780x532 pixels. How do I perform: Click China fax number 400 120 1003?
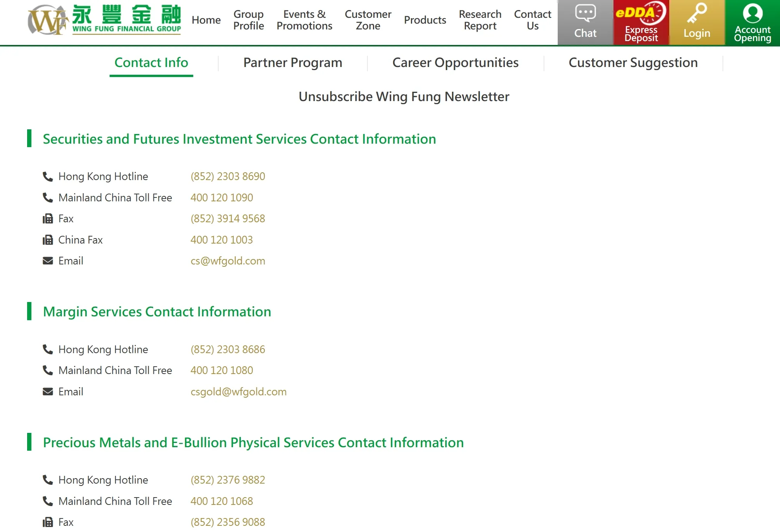point(222,240)
